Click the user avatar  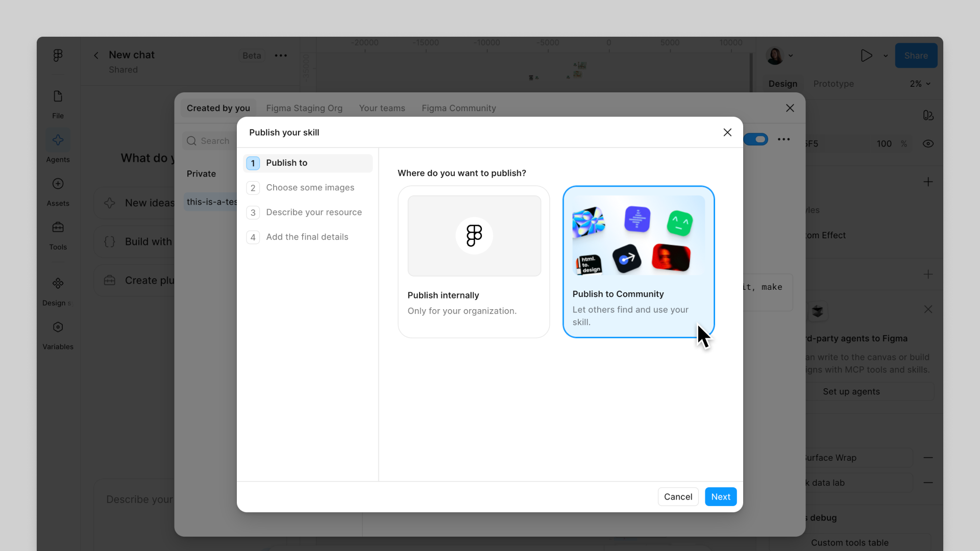[x=775, y=56]
